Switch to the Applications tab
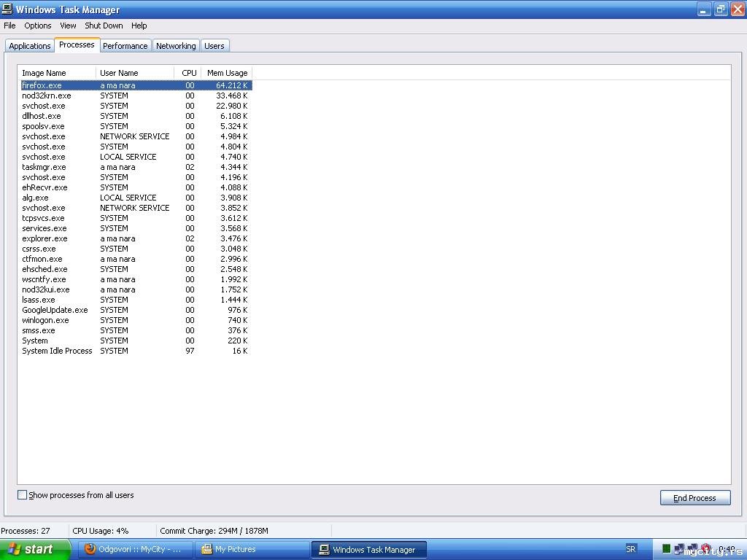Screen dimensions: 747x560 point(29,46)
